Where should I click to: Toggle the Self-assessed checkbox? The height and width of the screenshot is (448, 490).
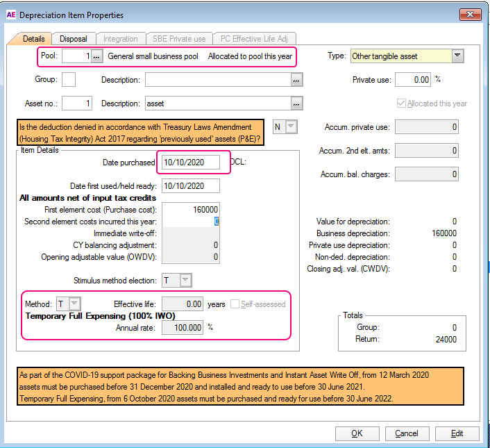[237, 304]
